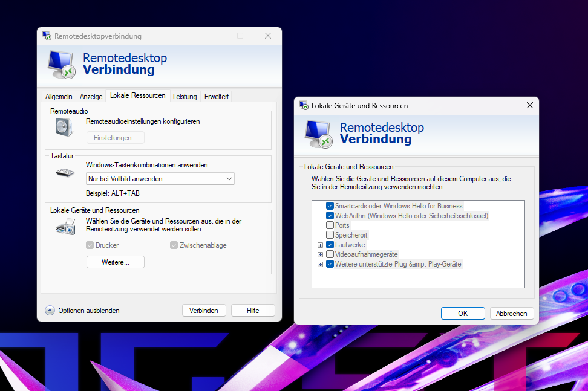588x391 pixels.
Task: Expand the Plug & Play-Geräte tree node
Action: 320,265
